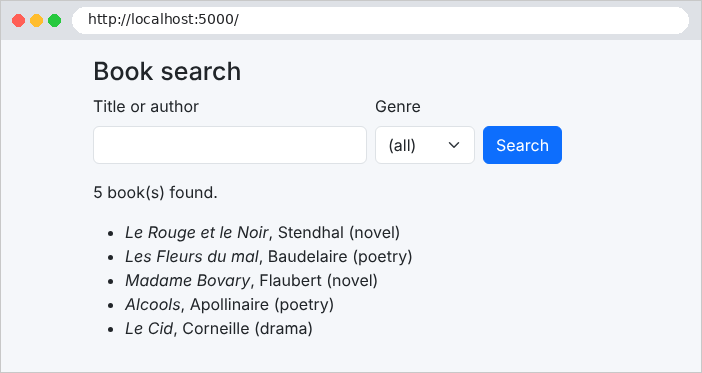This screenshot has width=702, height=373.
Task: Click the "5 book(s) found." result text
Action: 155,193
